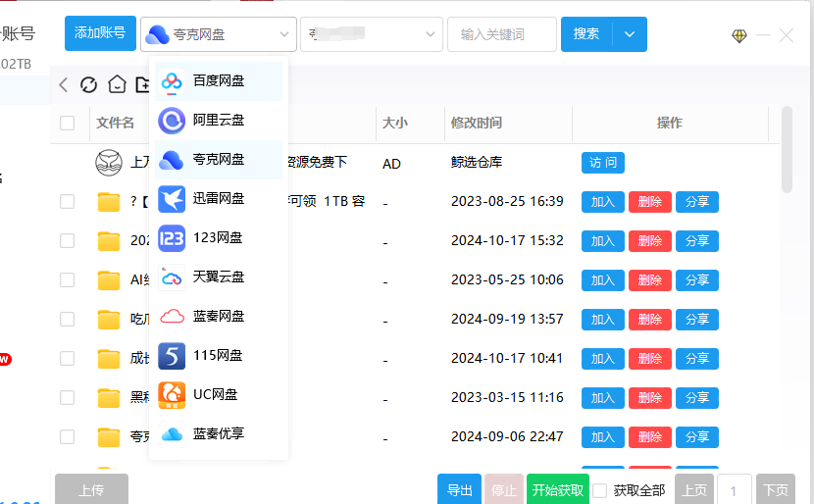Click the 添加账号 button
This screenshot has width=814, height=504.
tap(100, 33)
